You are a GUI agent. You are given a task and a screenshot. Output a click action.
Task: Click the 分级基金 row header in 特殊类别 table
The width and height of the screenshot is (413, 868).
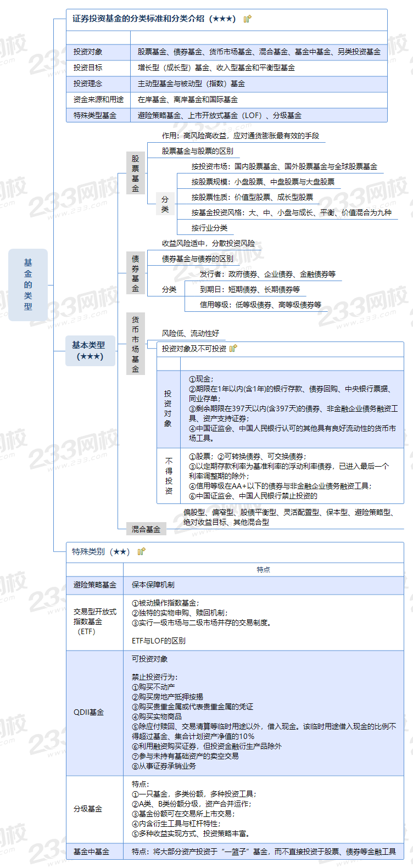94,809
